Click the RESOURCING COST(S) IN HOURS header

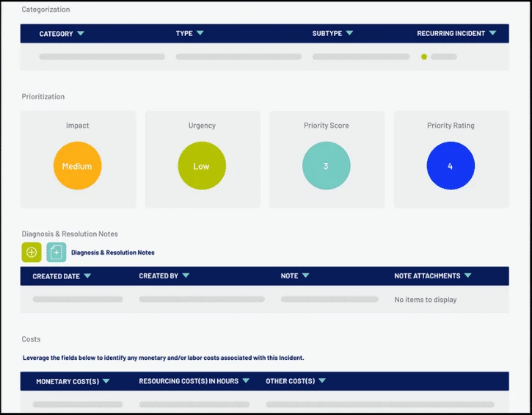(x=189, y=381)
